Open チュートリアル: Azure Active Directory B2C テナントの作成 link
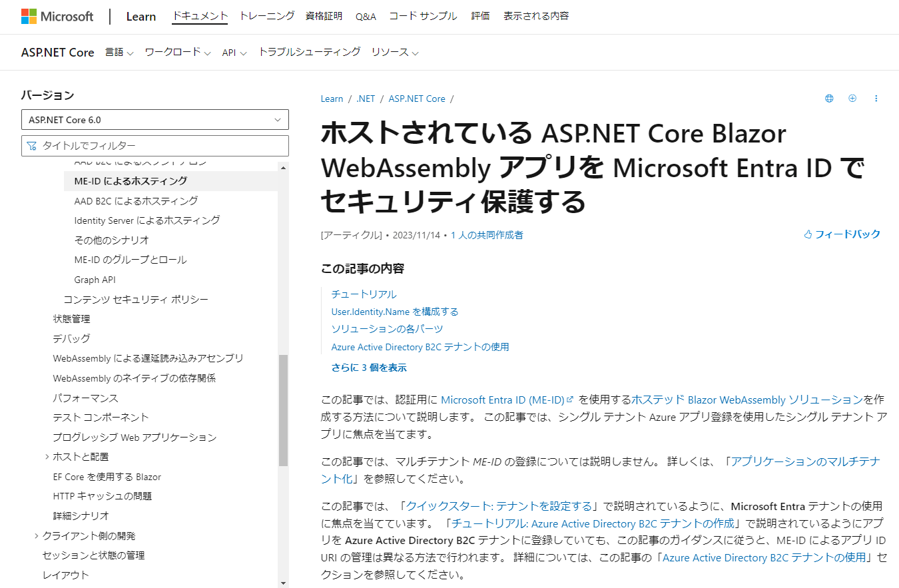The image size is (899, 588). click(593, 523)
